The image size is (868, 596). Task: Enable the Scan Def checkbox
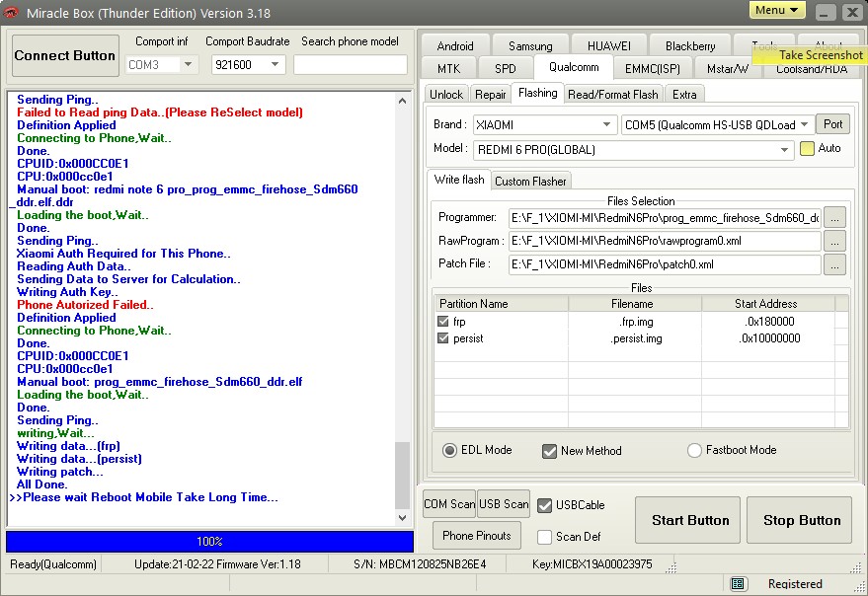[545, 537]
